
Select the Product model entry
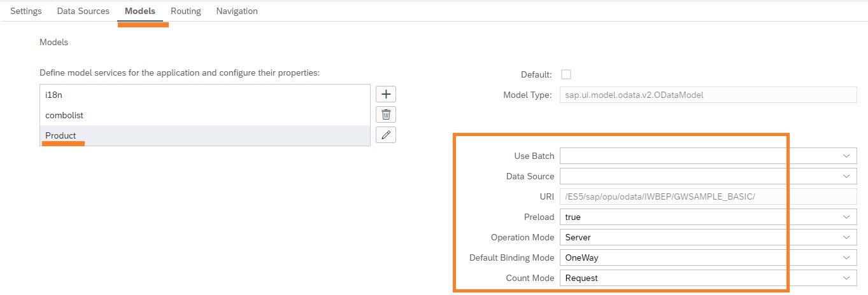click(204, 135)
